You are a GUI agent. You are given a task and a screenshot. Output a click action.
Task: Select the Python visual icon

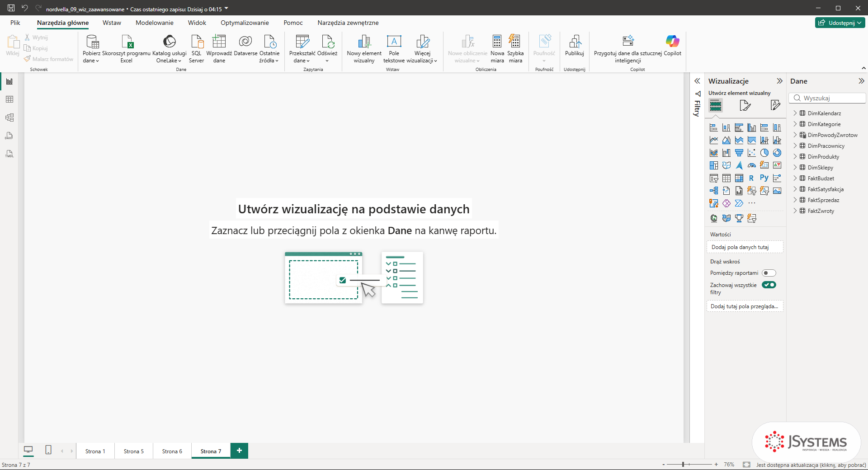pos(764,178)
